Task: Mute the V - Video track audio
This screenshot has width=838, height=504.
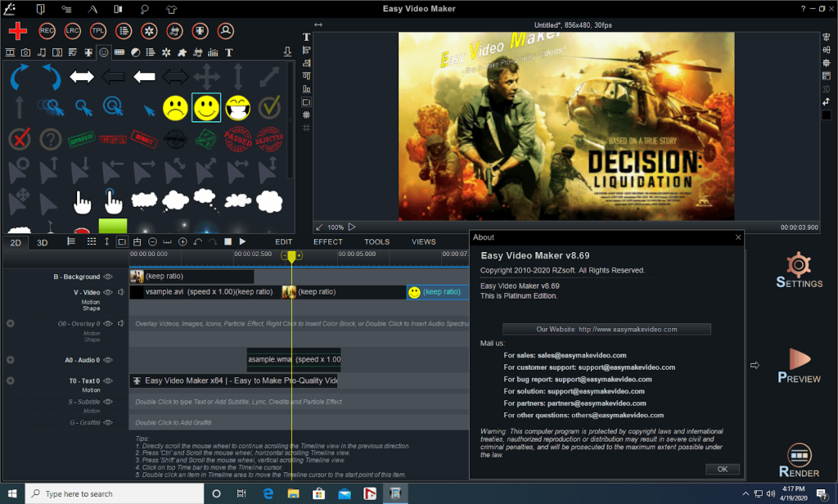Action: (120, 292)
